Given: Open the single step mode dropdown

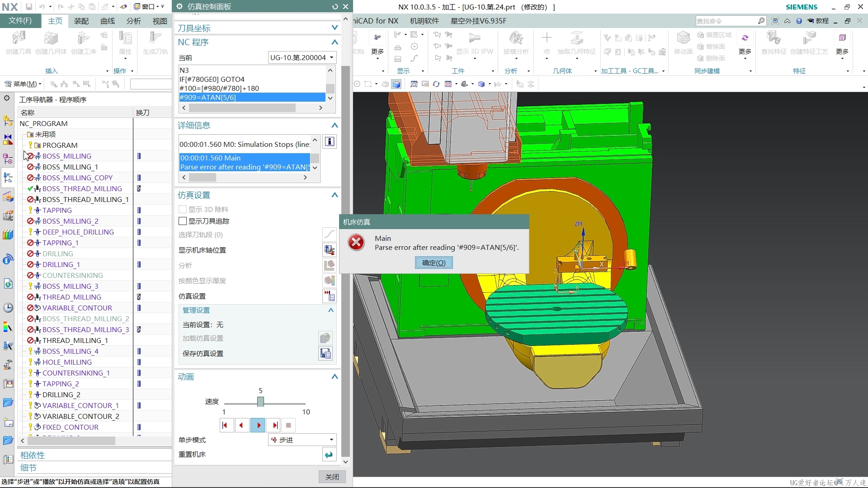Looking at the screenshot, I should click(x=302, y=440).
